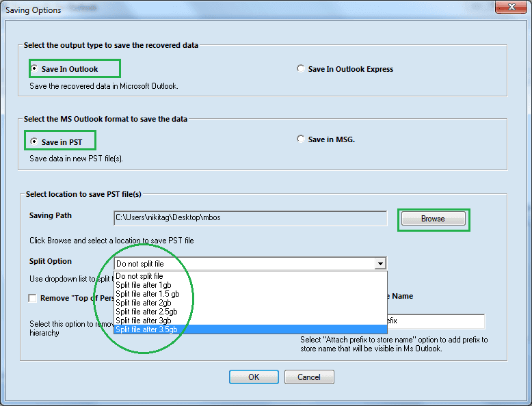This screenshot has height=406, width=532.
Task: Choose Save in MSG option
Action: 301,139
